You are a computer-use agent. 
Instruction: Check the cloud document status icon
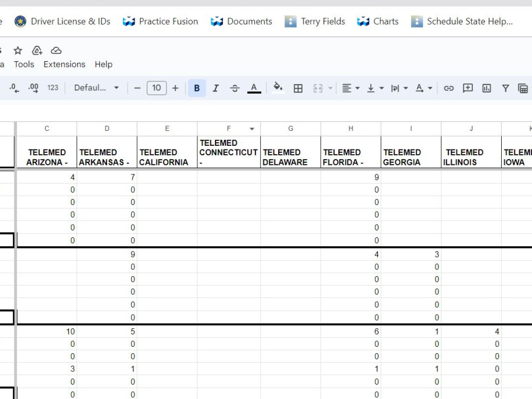pyautogui.click(x=56, y=51)
